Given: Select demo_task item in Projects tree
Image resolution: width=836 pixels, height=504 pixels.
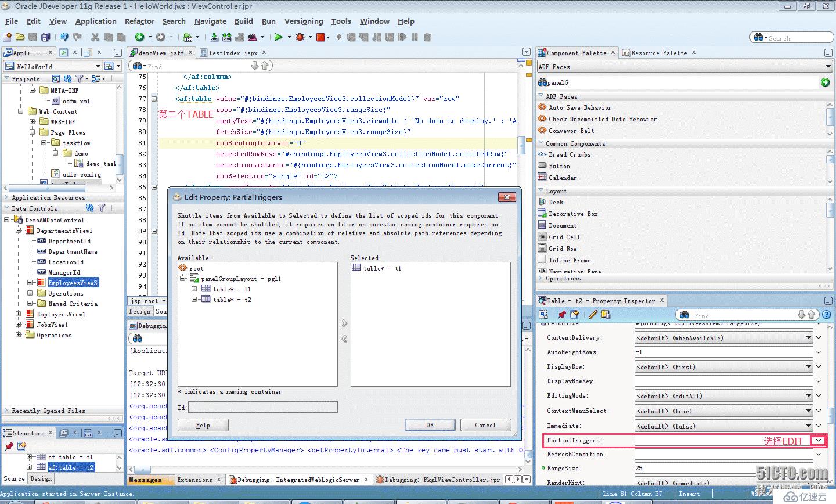Looking at the screenshot, I should pos(100,164).
